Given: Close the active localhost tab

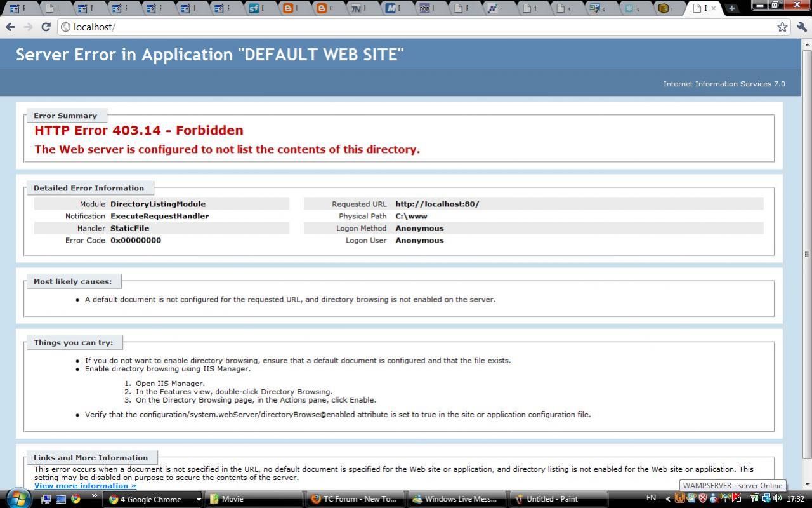Looking at the screenshot, I should [714, 8].
